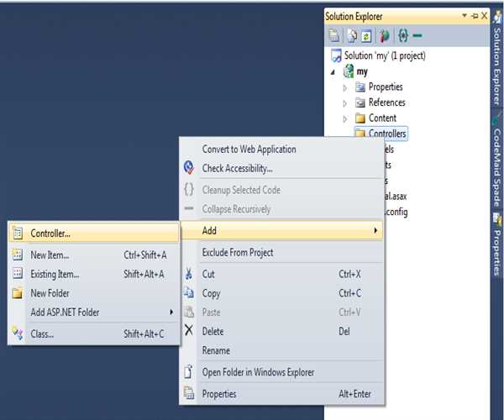Click the curly braces Cleanup Code toolbar icon
Screen dimensions: 504x420
(402, 35)
